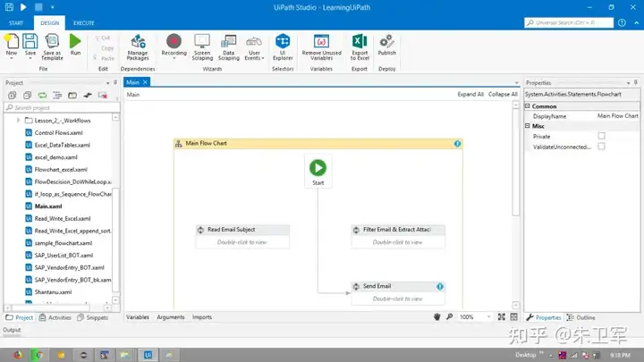Open the Screen Scraping wizard

(x=202, y=46)
